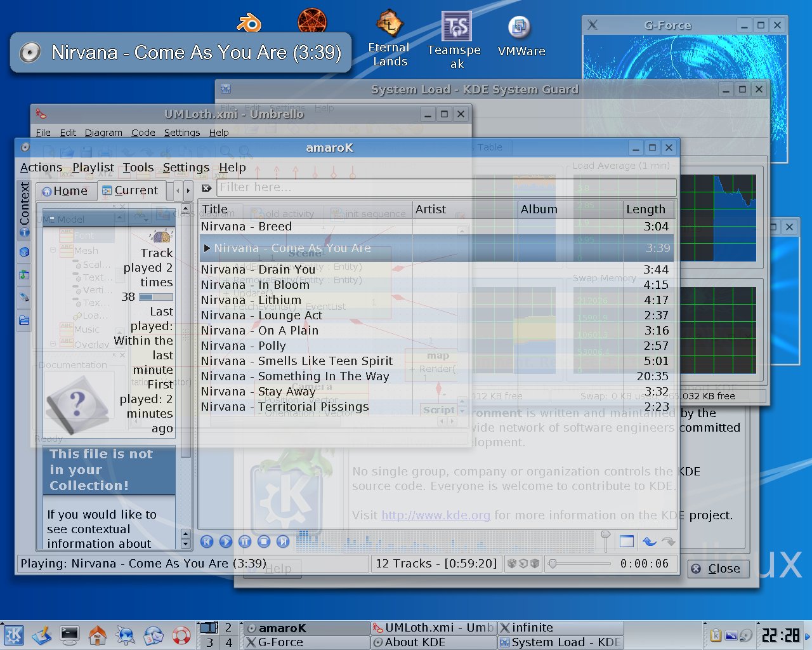
Task: Click the track score bar showing 38
Action: click(156, 296)
